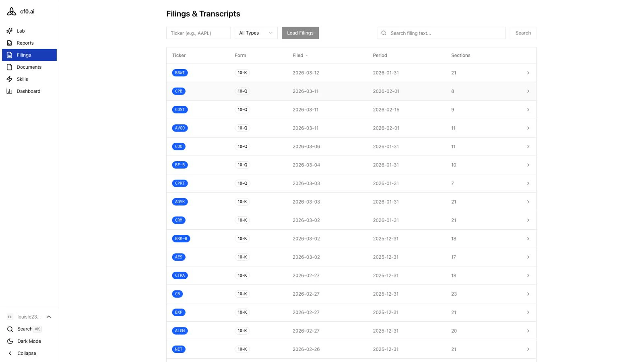Go to Skills in the sidebar
The height and width of the screenshot is (362, 644).
pos(29,79)
